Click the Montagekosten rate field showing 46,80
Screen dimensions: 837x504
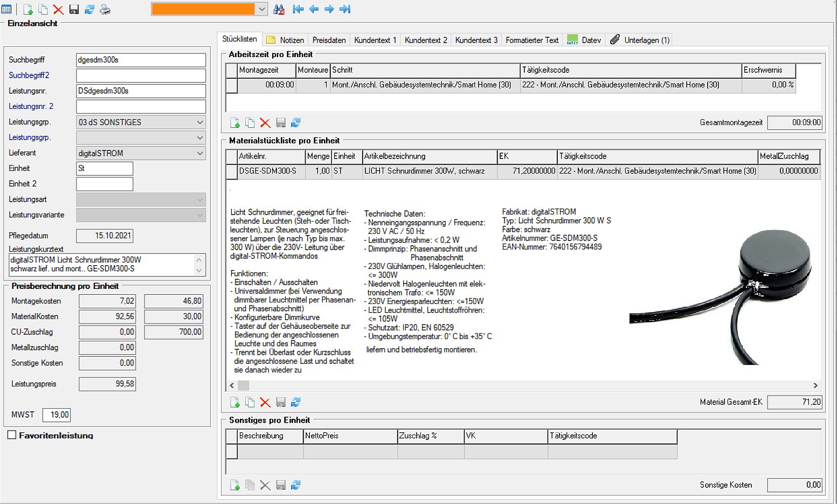[x=174, y=301]
